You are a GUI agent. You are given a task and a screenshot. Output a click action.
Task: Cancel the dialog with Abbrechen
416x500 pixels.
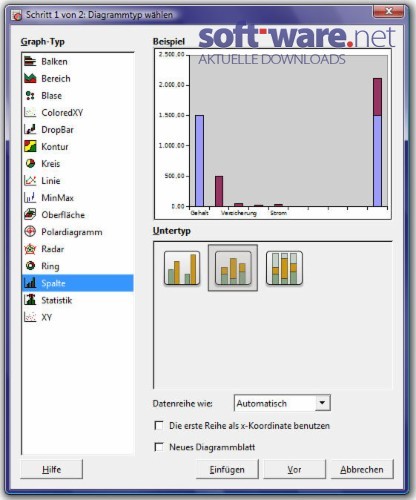click(362, 469)
